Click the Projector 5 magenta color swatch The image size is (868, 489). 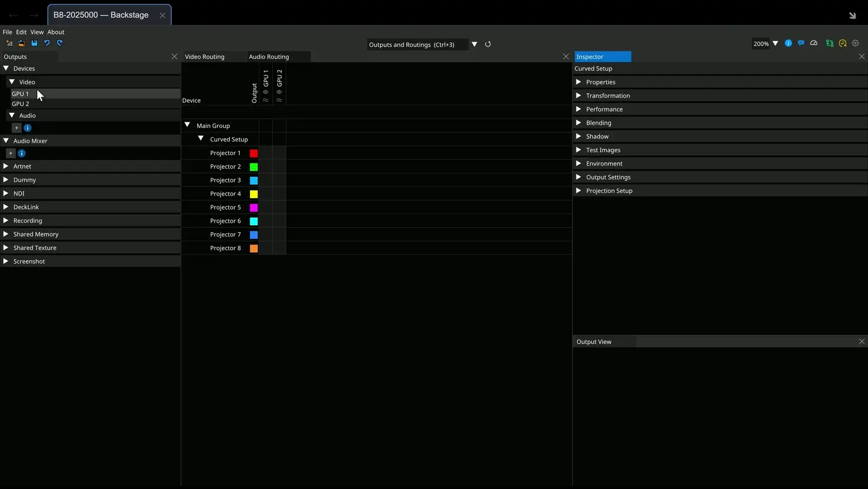(x=254, y=208)
